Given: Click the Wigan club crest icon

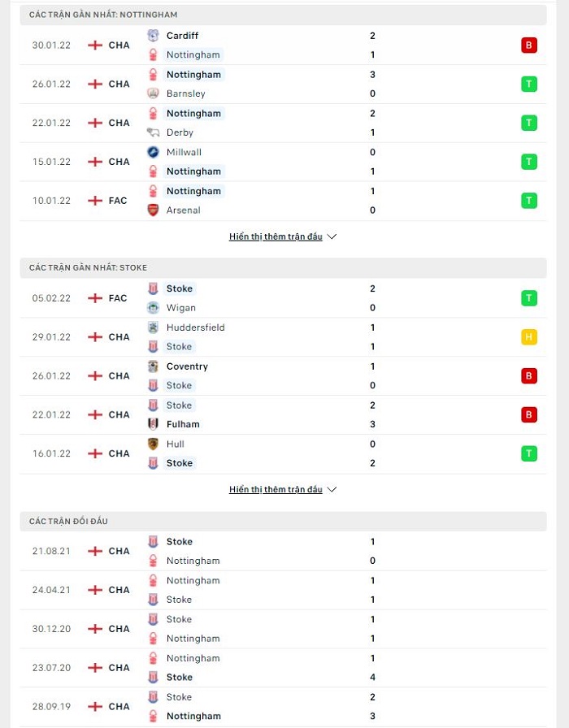Looking at the screenshot, I should tap(153, 307).
